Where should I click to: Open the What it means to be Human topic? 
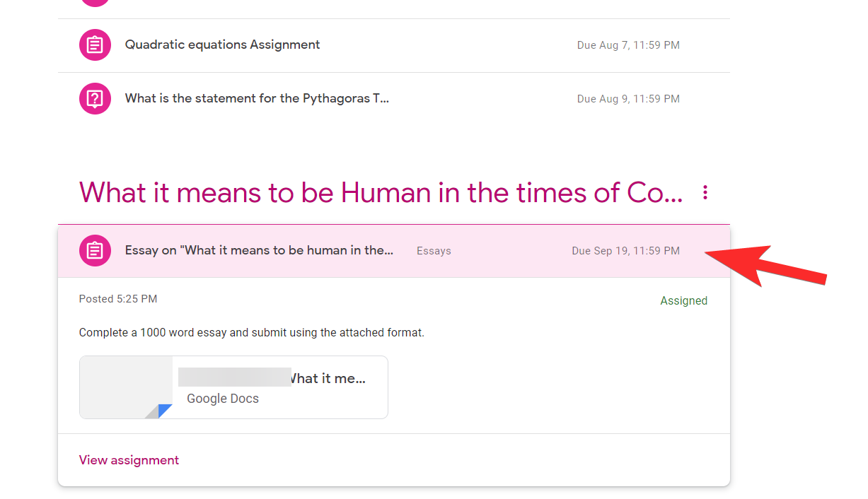[x=382, y=192]
